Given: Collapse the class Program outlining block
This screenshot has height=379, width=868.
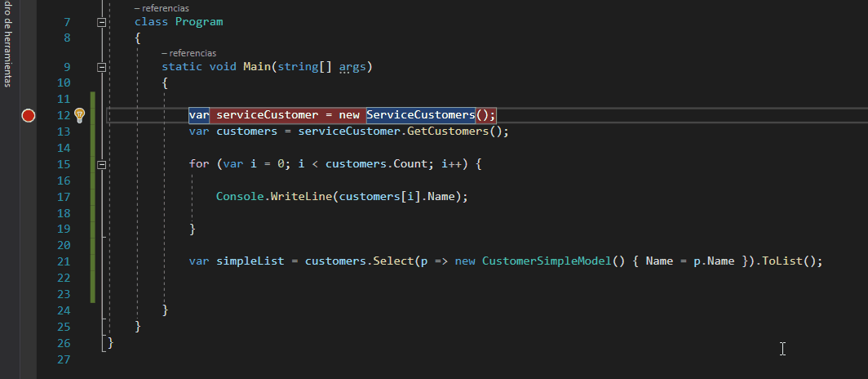Looking at the screenshot, I should pyautogui.click(x=101, y=22).
